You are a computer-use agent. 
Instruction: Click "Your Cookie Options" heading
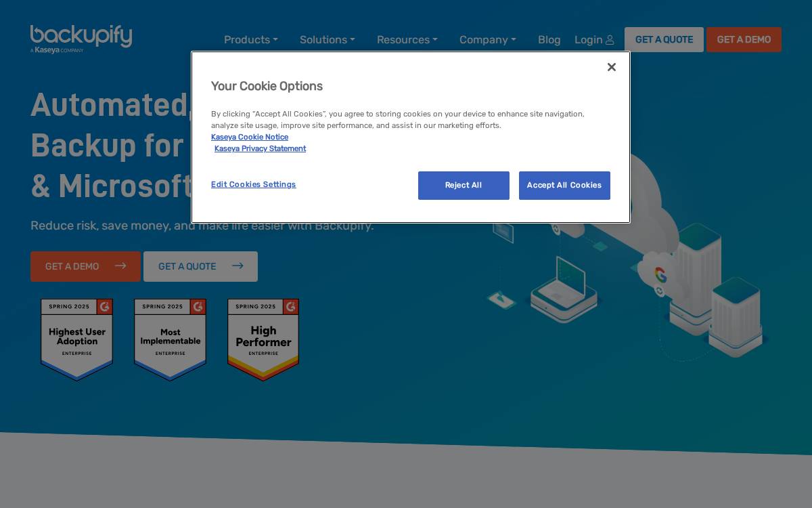pyautogui.click(x=267, y=86)
